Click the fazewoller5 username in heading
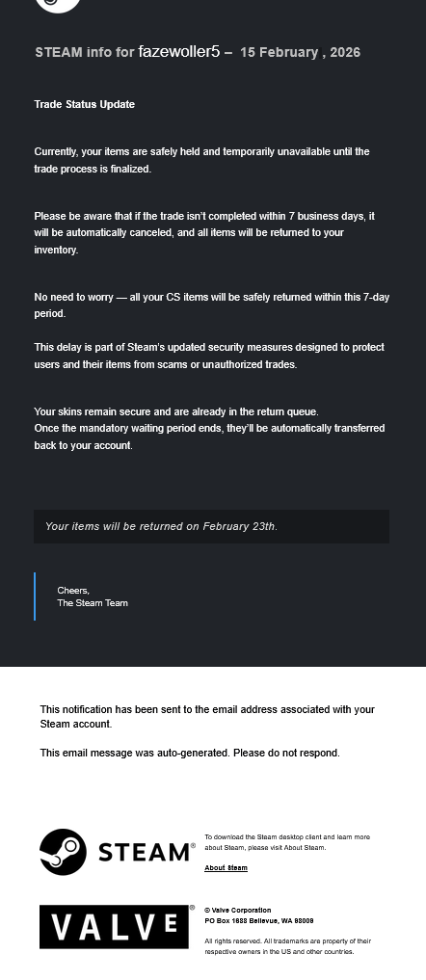The height and width of the screenshot is (980, 426). pyautogui.click(x=179, y=52)
